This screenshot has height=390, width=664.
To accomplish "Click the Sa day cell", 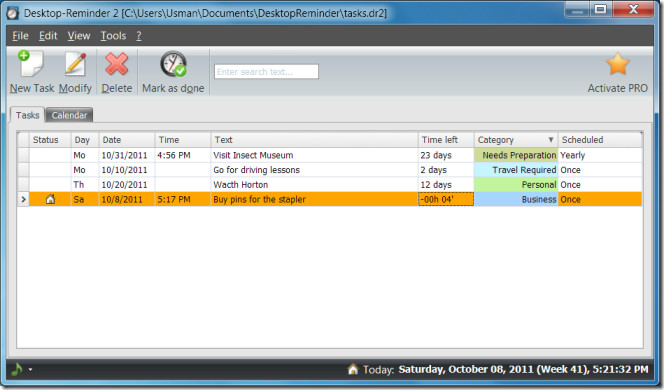I will pyautogui.click(x=85, y=199).
